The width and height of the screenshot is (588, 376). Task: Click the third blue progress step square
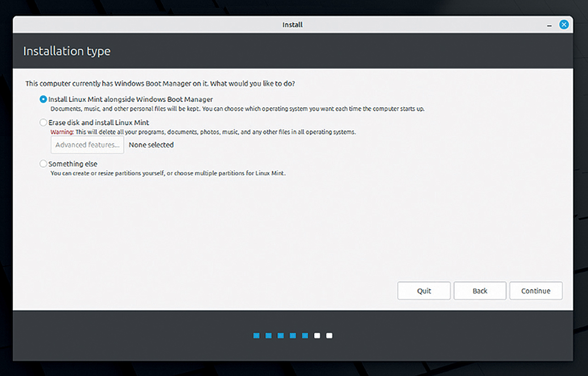coord(281,336)
